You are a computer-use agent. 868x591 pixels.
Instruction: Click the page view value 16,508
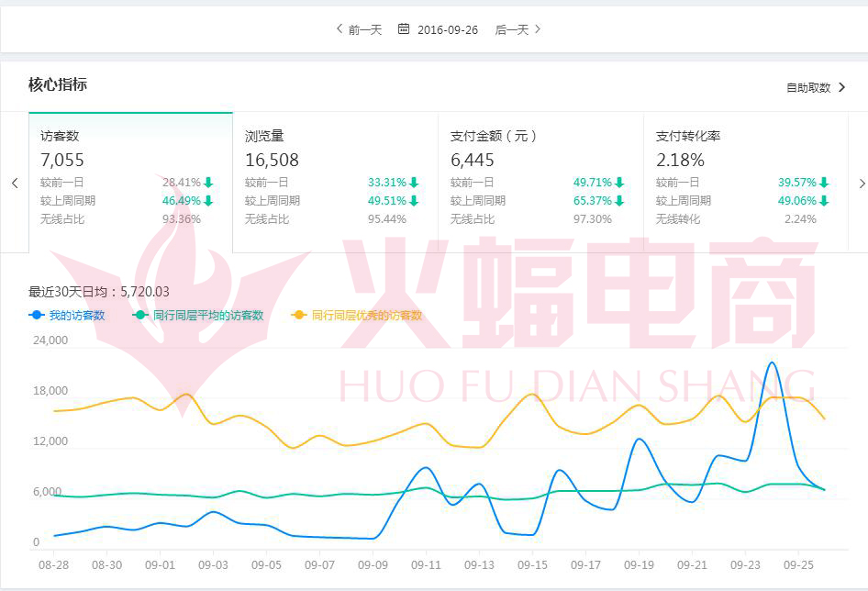pos(272,160)
